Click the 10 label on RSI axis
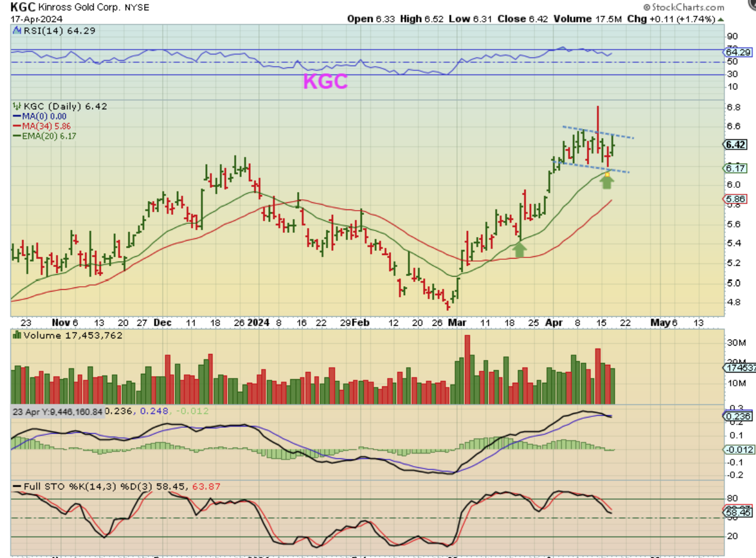 click(x=734, y=87)
